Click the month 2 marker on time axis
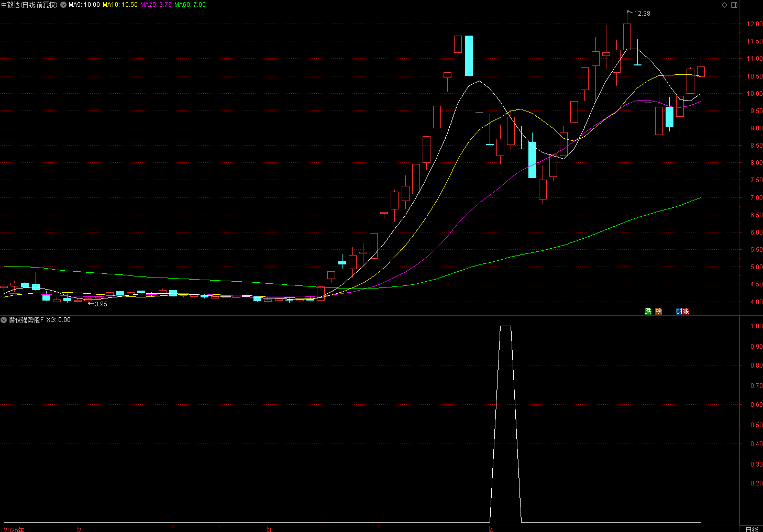This screenshot has height=532, width=763. [x=79, y=529]
